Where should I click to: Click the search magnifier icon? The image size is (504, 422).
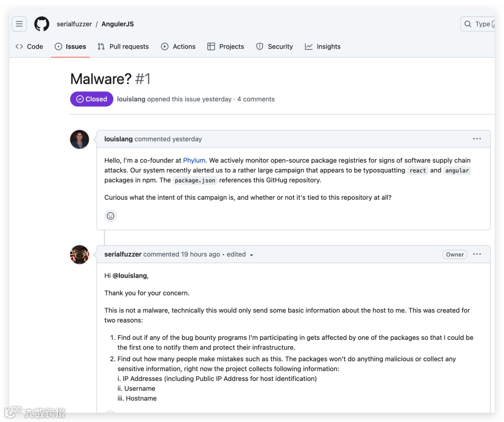(468, 24)
